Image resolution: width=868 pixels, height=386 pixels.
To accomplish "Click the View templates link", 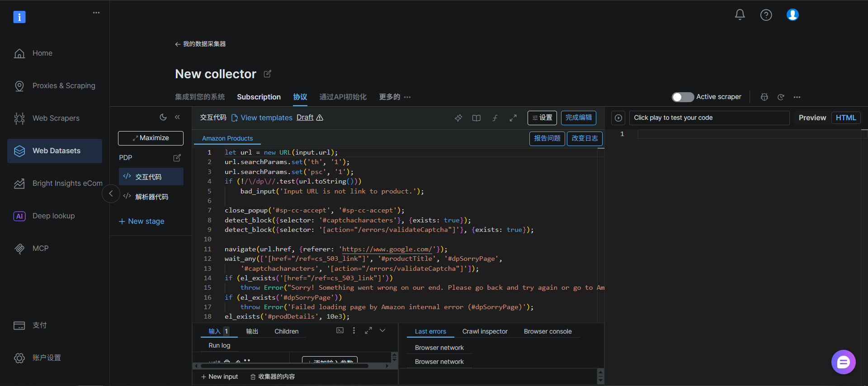I will [266, 118].
